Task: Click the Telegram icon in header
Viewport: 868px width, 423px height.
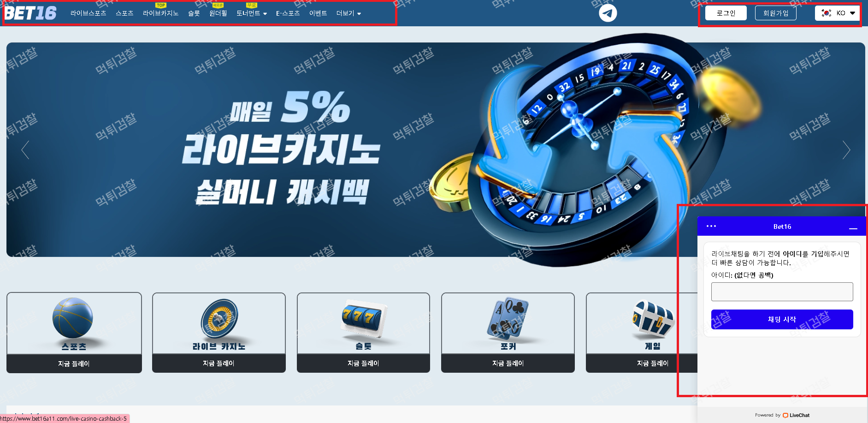Action: click(x=608, y=13)
